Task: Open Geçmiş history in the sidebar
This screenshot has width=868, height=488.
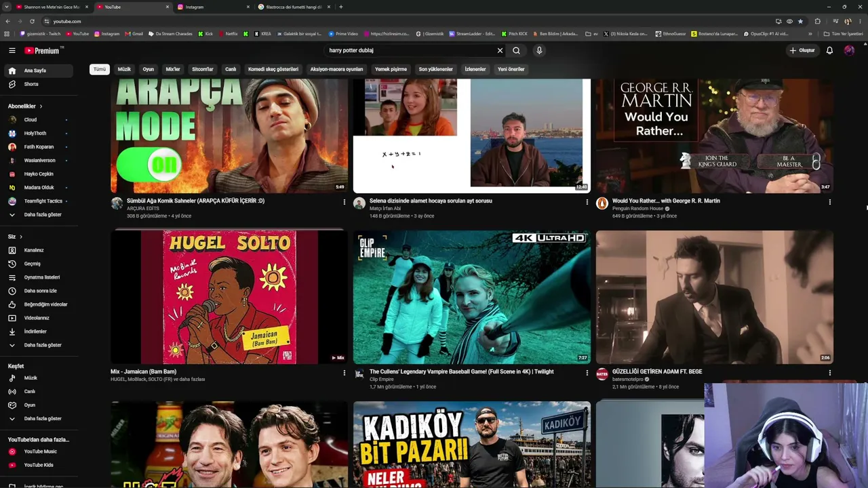Action: pos(39,264)
